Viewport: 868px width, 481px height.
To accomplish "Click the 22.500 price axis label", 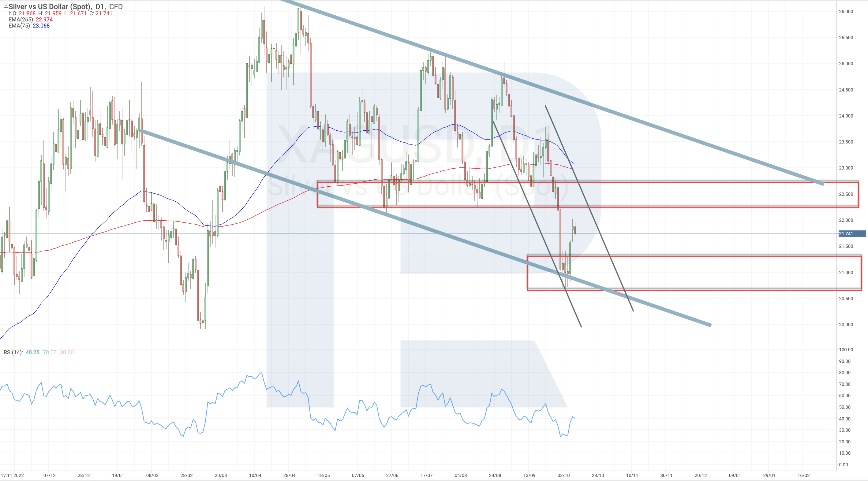I will coord(846,194).
